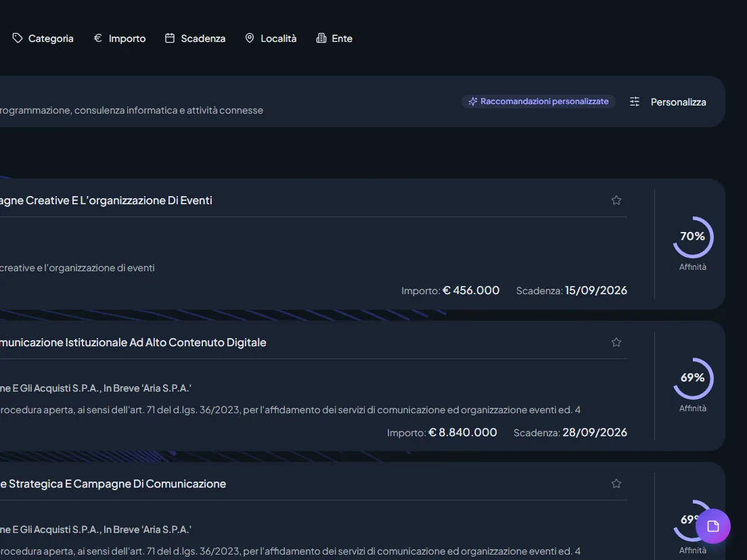747x560 pixels.
Task: Star the Creative E L'organizzazione Di Eventi tender
Action: coord(616,200)
